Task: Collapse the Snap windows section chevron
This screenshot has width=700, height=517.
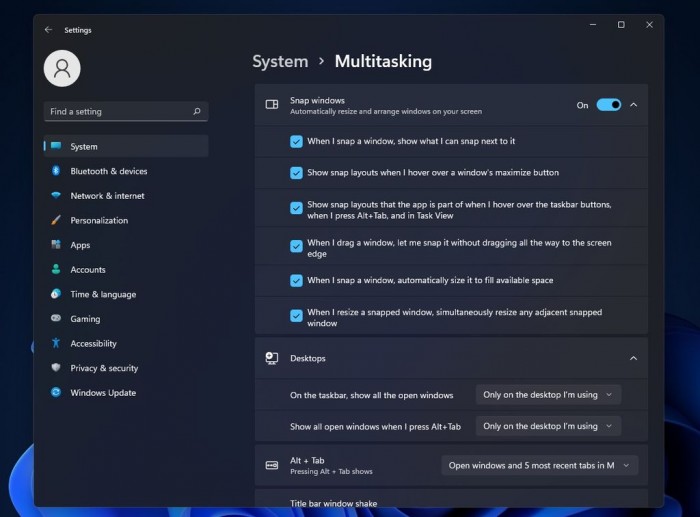Action: [633, 105]
